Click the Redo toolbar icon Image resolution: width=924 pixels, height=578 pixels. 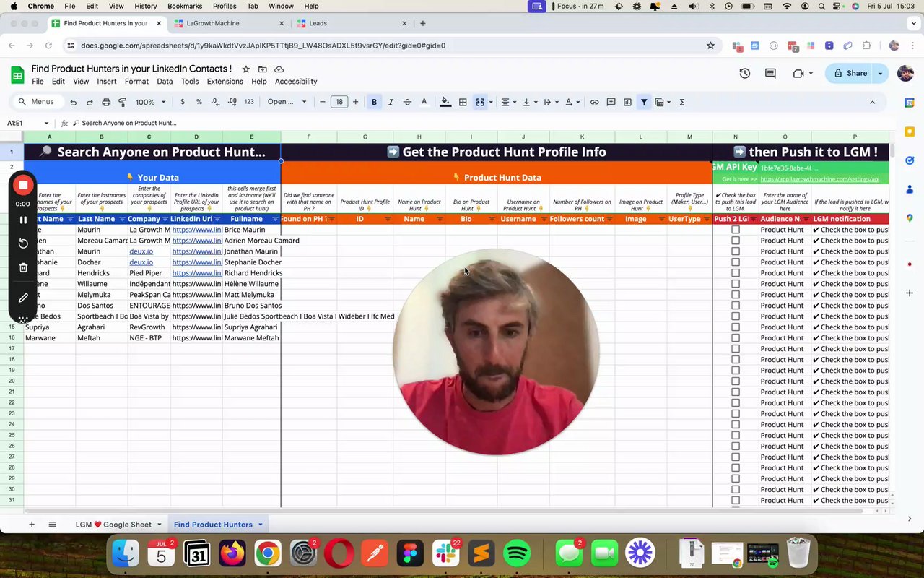[90, 102]
